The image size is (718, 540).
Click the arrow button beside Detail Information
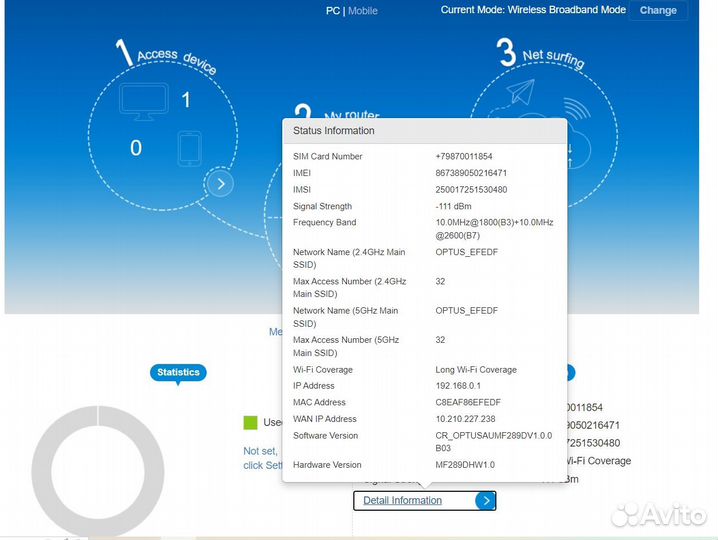pyautogui.click(x=485, y=501)
